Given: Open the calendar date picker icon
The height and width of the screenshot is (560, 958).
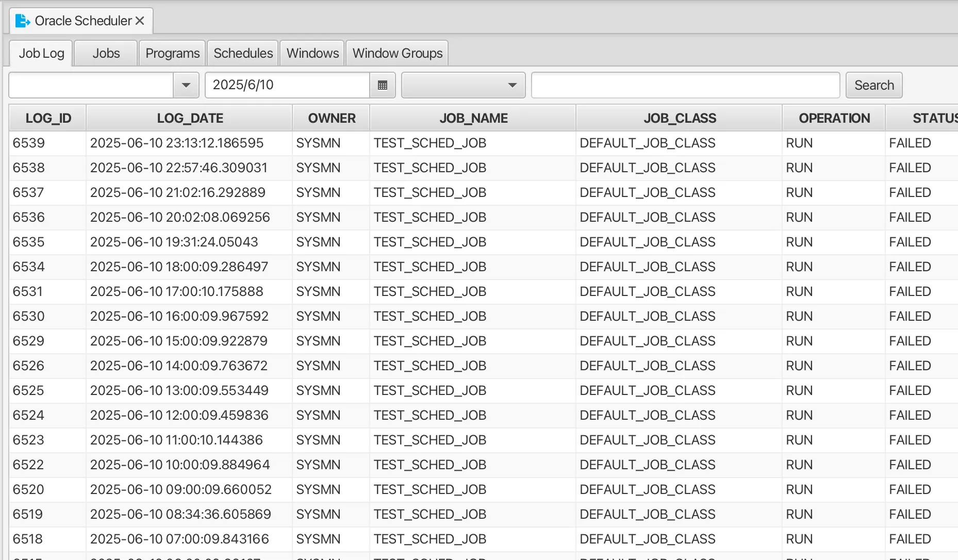Looking at the screenshot, I should click(x=382, y=85).
